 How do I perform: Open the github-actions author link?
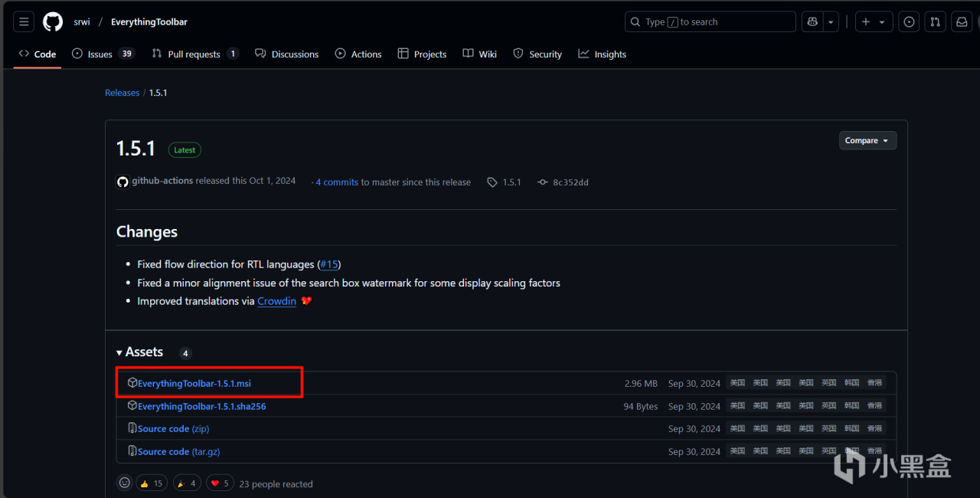[x=162, y=181]
